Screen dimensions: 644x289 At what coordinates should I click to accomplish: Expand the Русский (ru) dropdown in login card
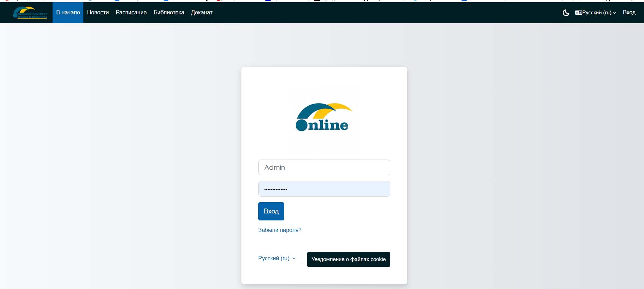click(x=277, y=258)
